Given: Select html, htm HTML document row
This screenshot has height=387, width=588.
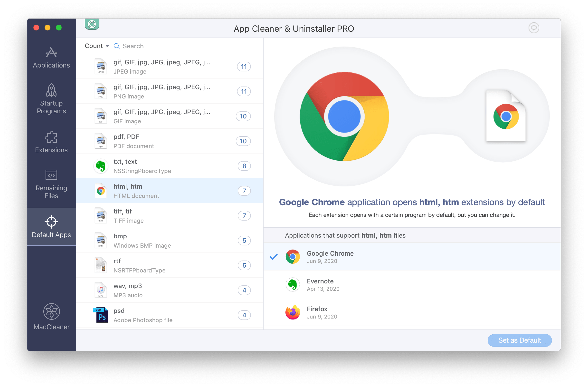Looking at the screenshot, I should tap(170, 191).
